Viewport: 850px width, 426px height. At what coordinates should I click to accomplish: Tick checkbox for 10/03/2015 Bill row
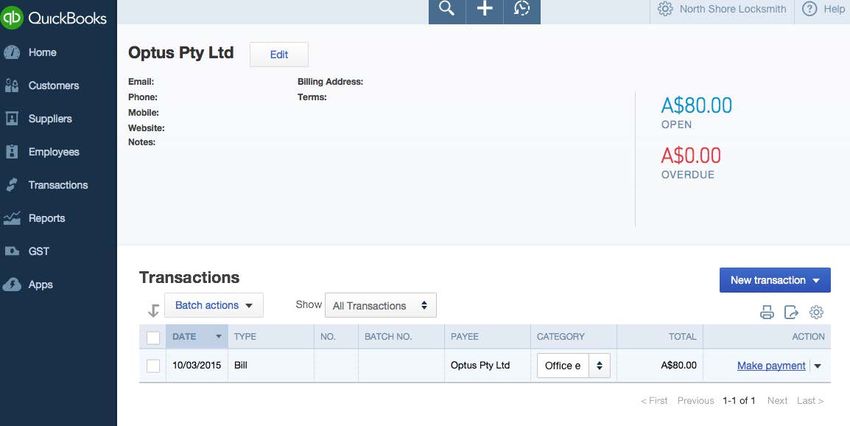tap(153, 366)
